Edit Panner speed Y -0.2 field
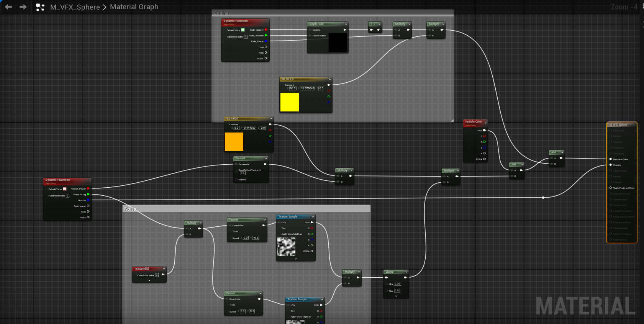644x324 pixels. (x=256, y=238)
